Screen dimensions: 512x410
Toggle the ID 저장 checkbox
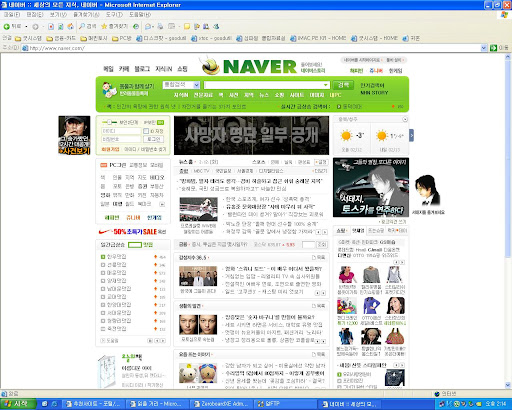pos(146,131)
